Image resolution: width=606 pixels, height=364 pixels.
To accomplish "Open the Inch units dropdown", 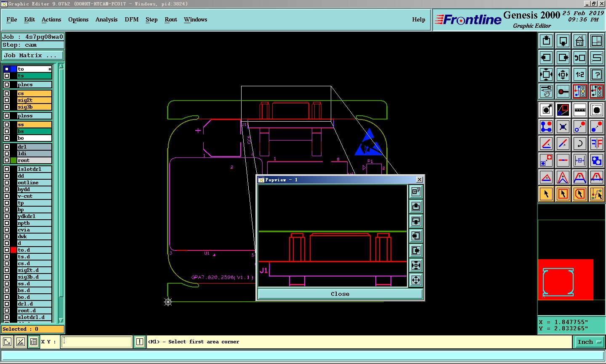I will 589,342.
